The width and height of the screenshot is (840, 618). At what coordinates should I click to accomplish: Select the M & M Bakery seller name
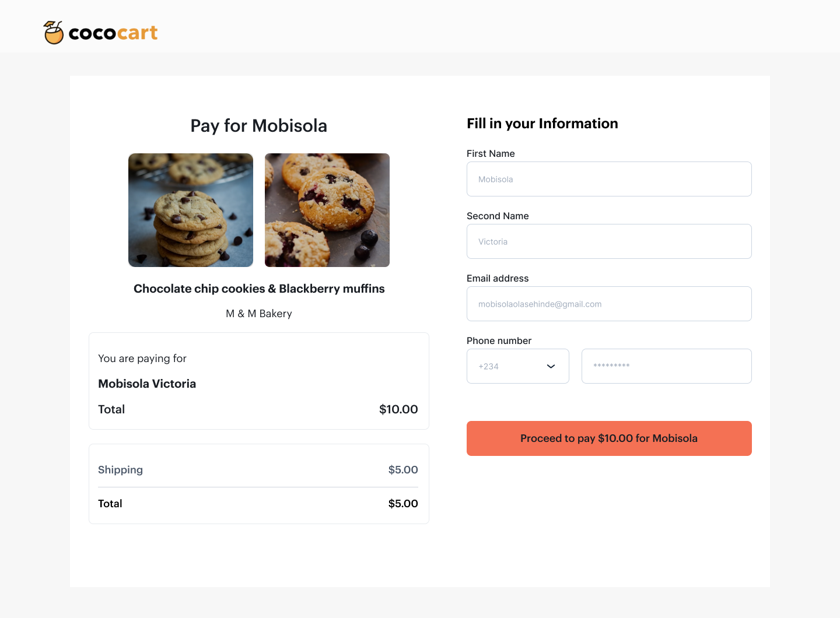point(258,313)
